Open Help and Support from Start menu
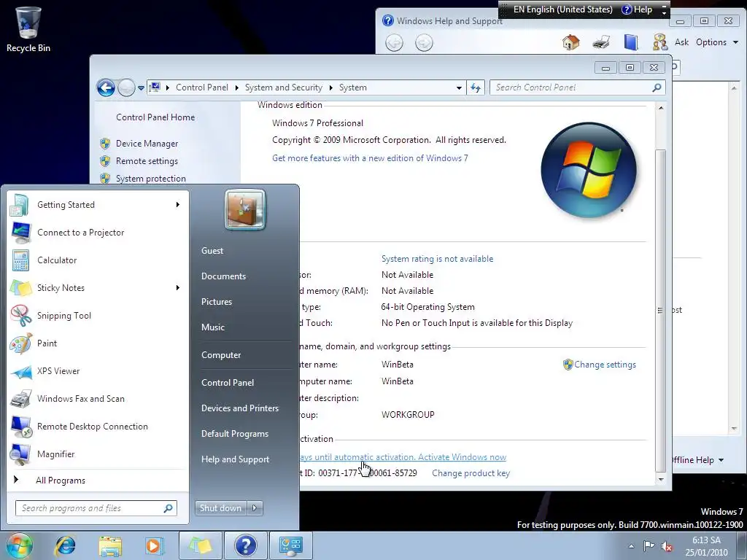This screenshot has width=747, height=560. pyautogui.click(x=235, y=459)
